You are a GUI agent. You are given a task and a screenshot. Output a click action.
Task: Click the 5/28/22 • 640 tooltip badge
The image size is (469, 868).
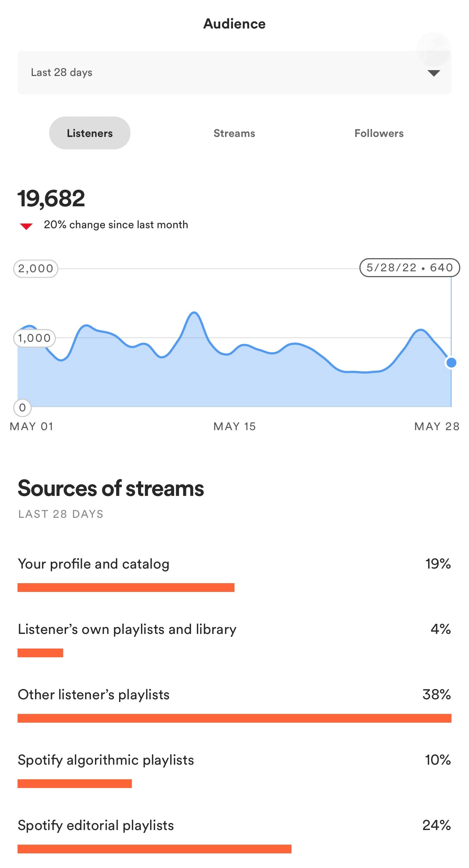[409, 268]
